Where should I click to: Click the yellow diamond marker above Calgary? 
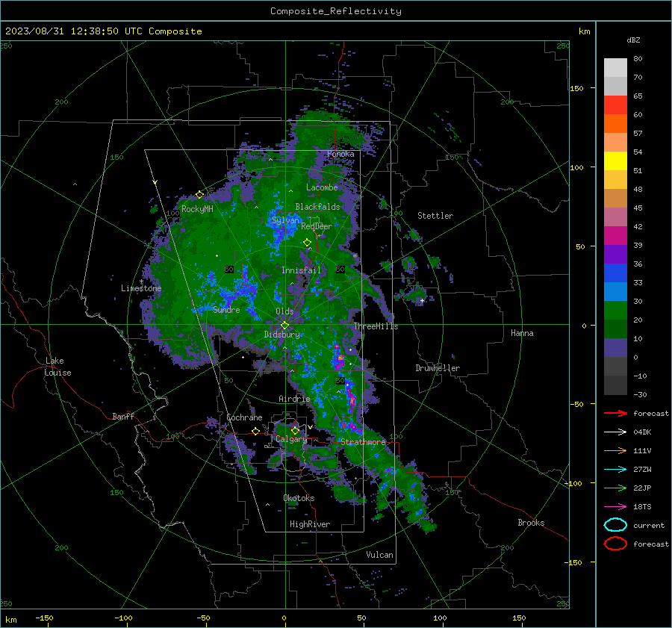click(x=295, y=430)
